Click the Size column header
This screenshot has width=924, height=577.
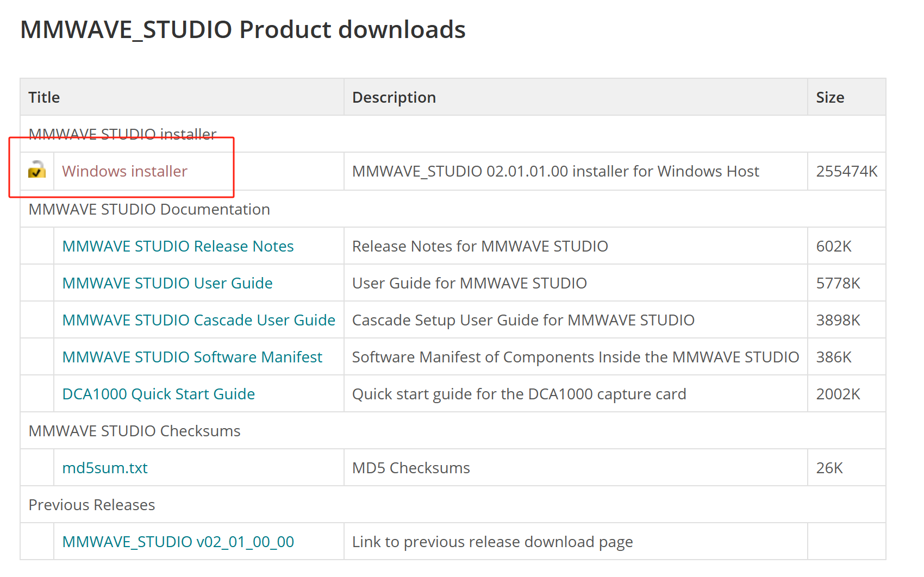(830, 97)
